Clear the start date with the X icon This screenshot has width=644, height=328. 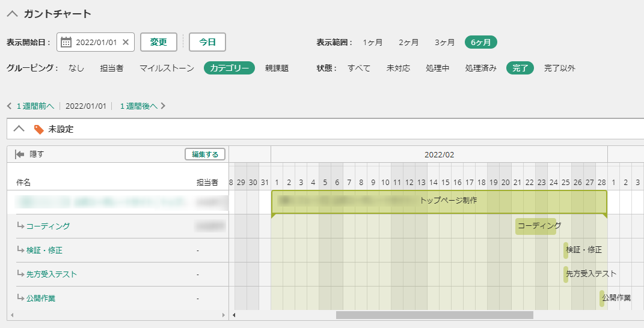pyautogui.click(x=126, y=42)
